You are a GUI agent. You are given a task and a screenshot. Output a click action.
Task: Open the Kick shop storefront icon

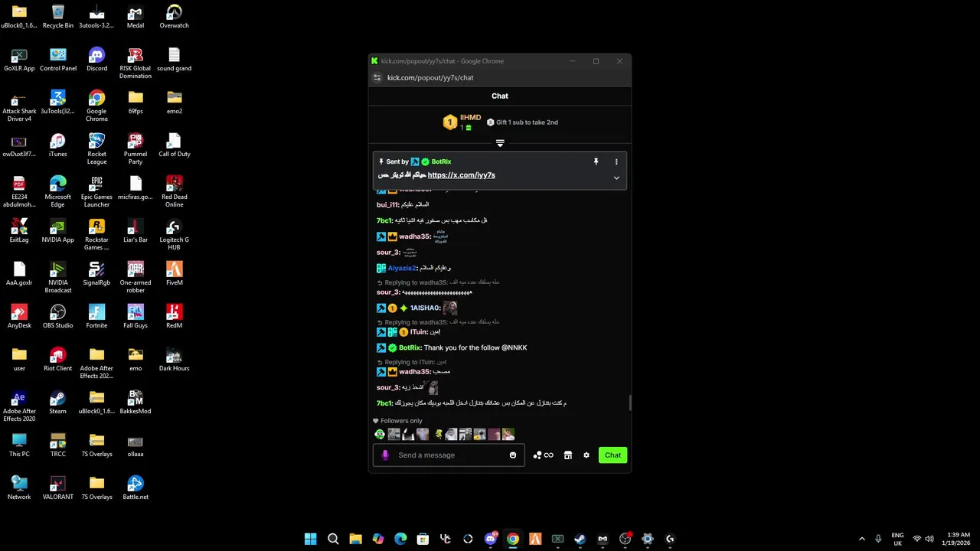(x=567, y=455)
